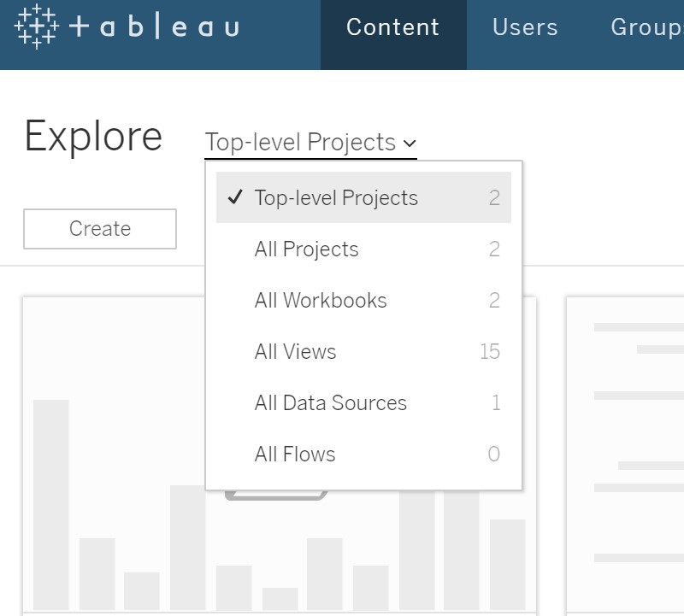Open the Groups tab

coord(647,27)
